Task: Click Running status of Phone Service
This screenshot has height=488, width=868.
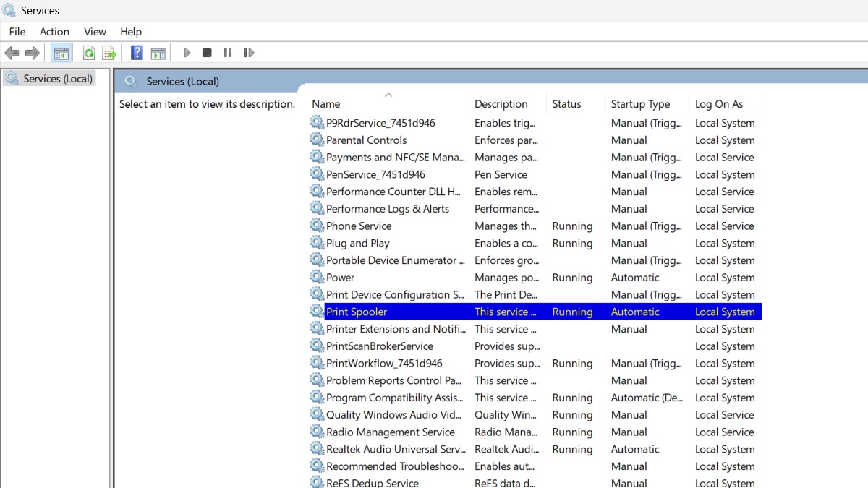Action: tap(572, 226)
